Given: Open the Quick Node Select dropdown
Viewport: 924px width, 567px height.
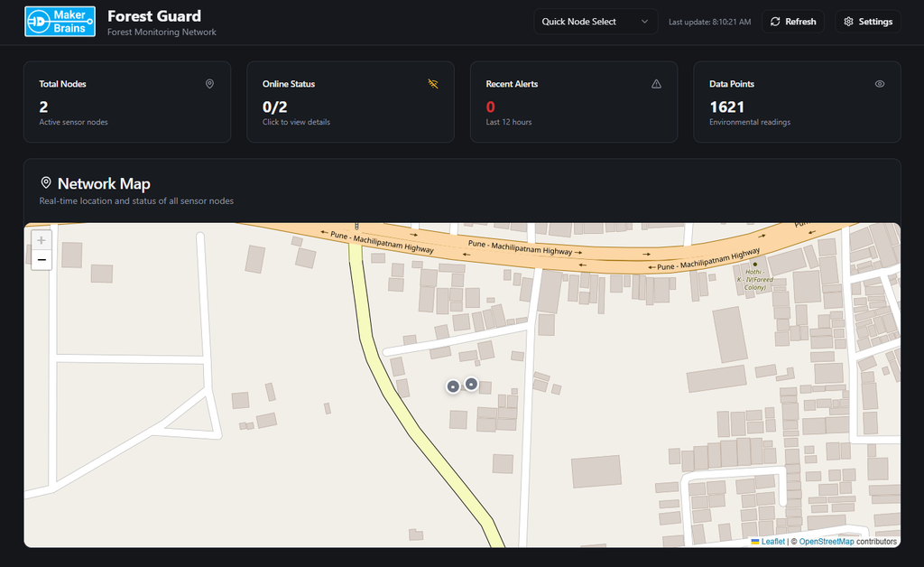Looking at the screenshot, I should pyautogui.click(x=596, y=22).
